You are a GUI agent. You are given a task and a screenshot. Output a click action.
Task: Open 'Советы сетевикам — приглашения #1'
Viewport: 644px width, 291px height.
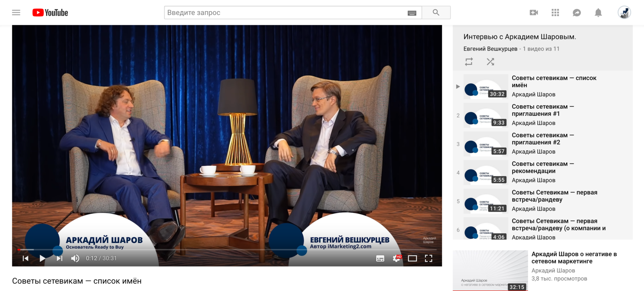tap(543, 110)
